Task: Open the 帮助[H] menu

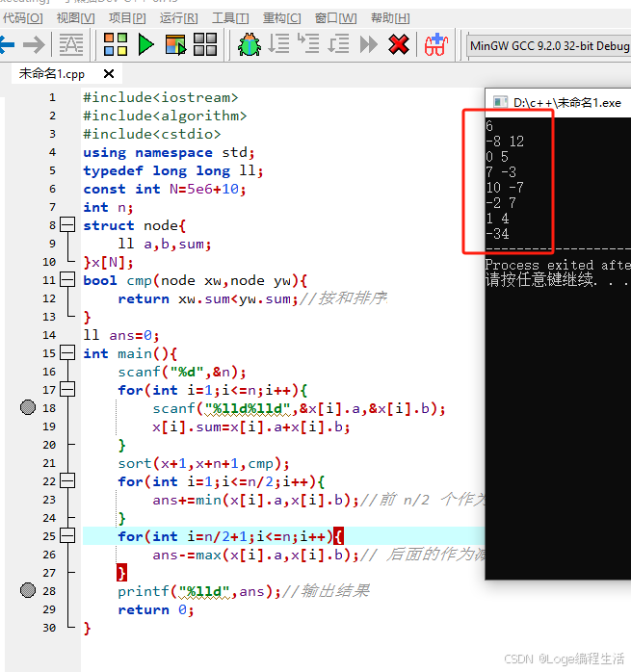Action: click(x=390, y=18)
